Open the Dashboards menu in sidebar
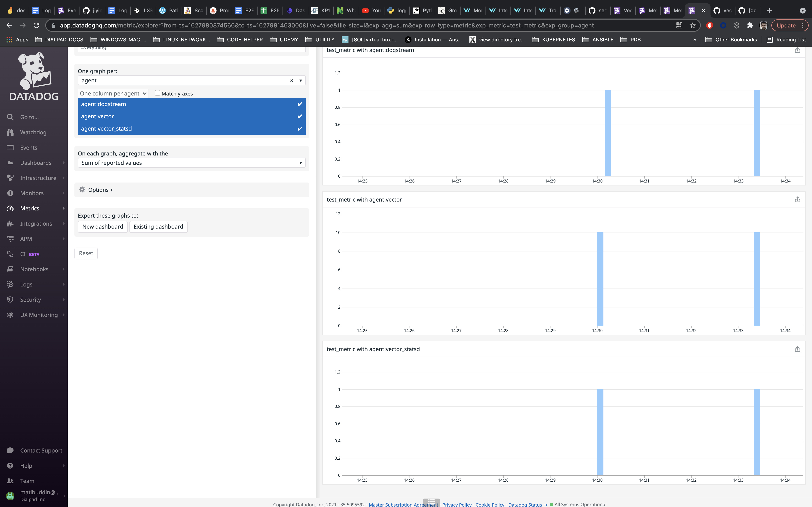This screenshot has width=812, height=507. (36, 163)
